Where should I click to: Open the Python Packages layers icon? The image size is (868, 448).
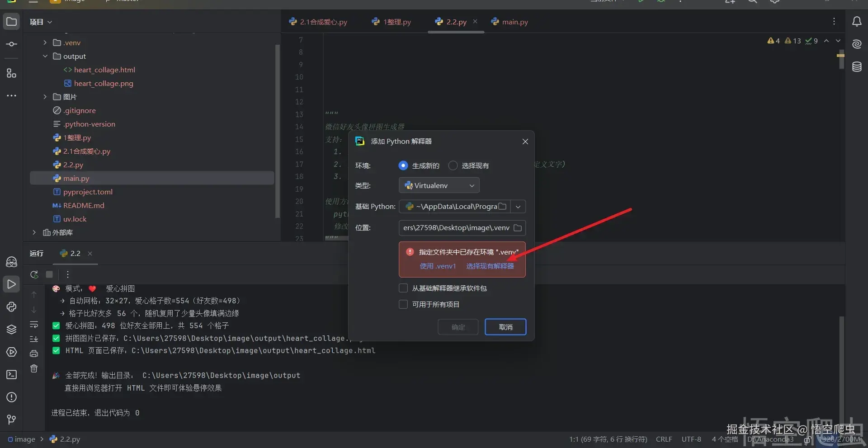[11, 330]
